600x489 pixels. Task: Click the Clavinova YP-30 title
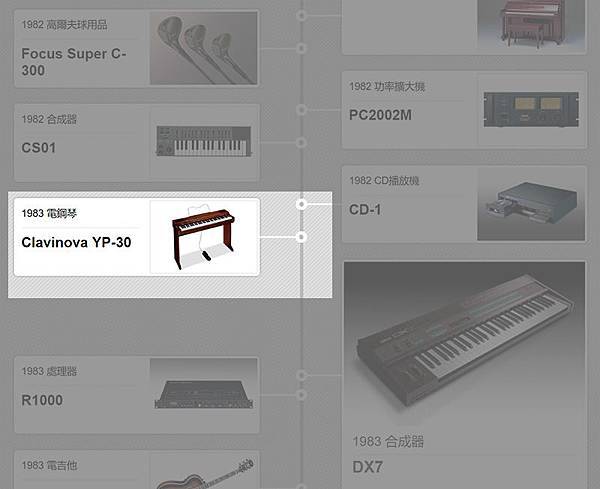[76, 242]
